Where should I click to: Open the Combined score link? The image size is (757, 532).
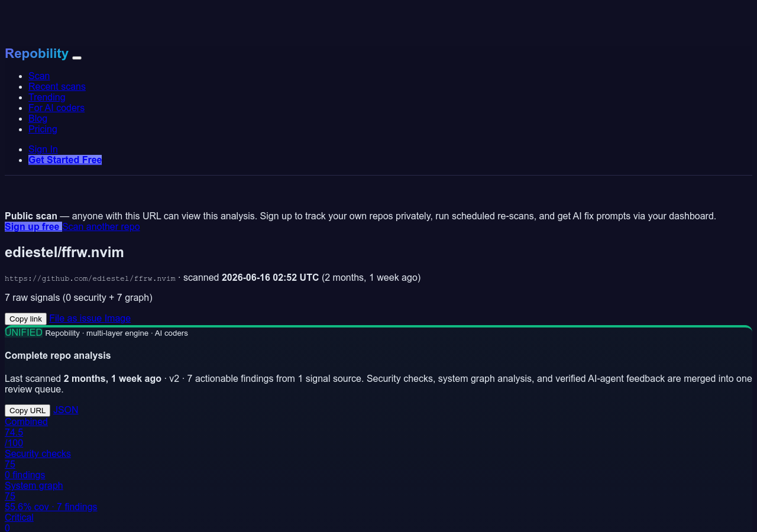pyautogui.click(x=26, y=421)
